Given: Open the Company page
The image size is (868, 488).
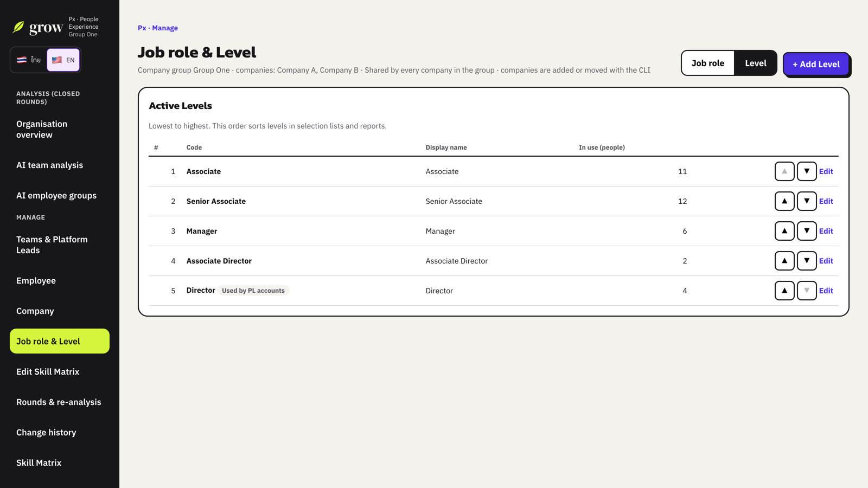Looking at the screenshot, I should coord(60,311).
